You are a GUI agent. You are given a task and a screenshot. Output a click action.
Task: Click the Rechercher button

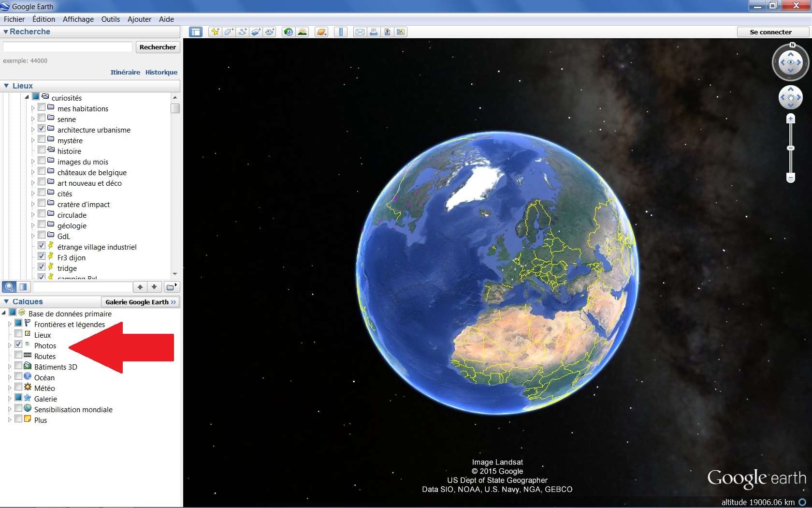point(158,47)
